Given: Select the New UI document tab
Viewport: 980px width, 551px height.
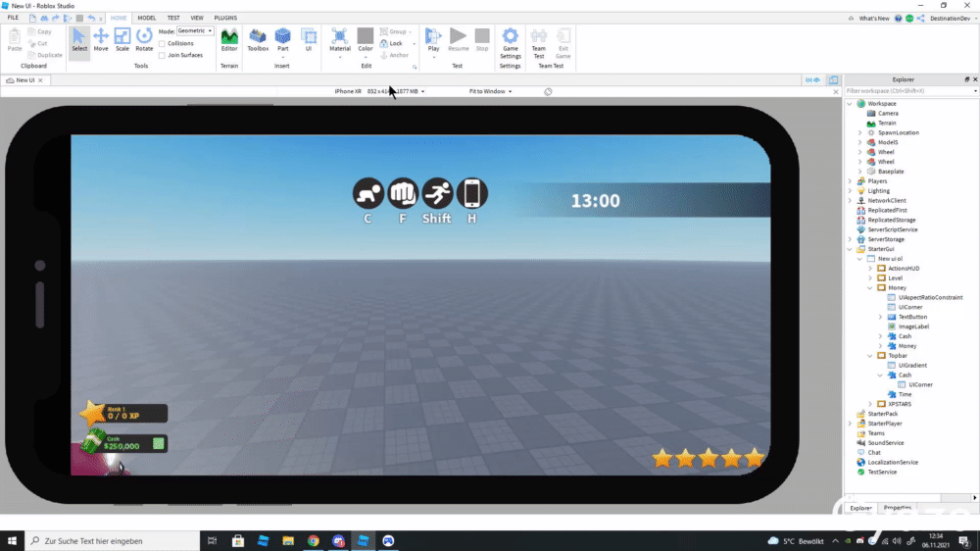Looking at the screenshot, I should [25, 80].
